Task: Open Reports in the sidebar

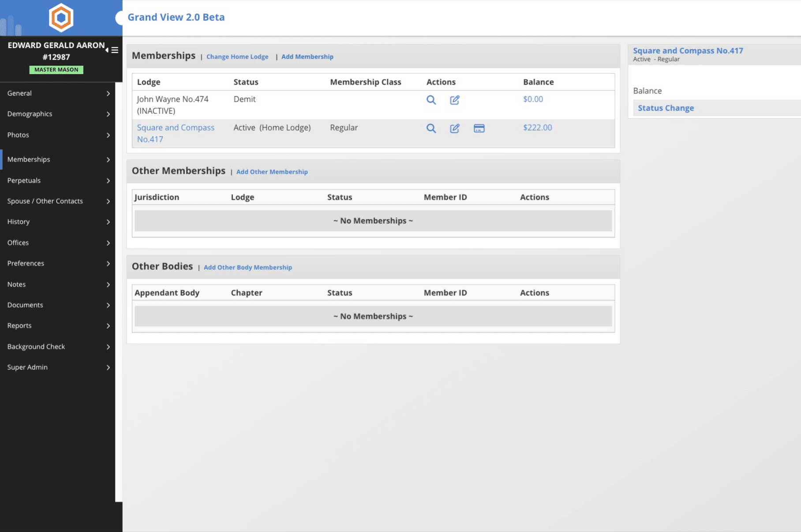Action: (58, 326)
